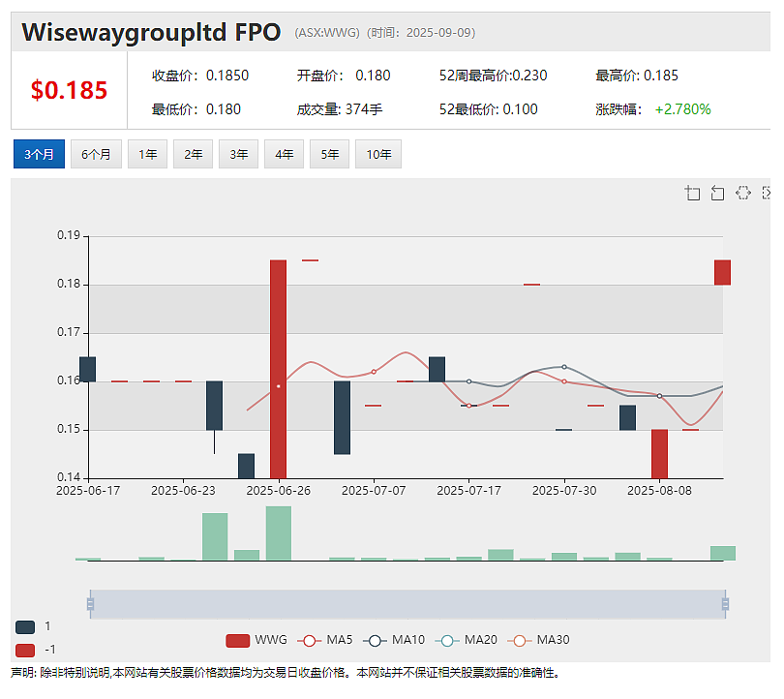The width and height of the screenshot is (784, 699).
Task: Click the $0.185 current price
Action: [x=69, y=90]
